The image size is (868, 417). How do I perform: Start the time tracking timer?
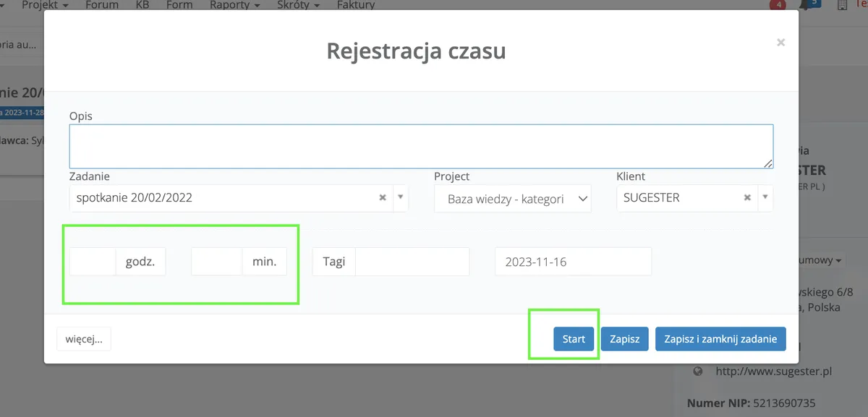pos(574,339)
